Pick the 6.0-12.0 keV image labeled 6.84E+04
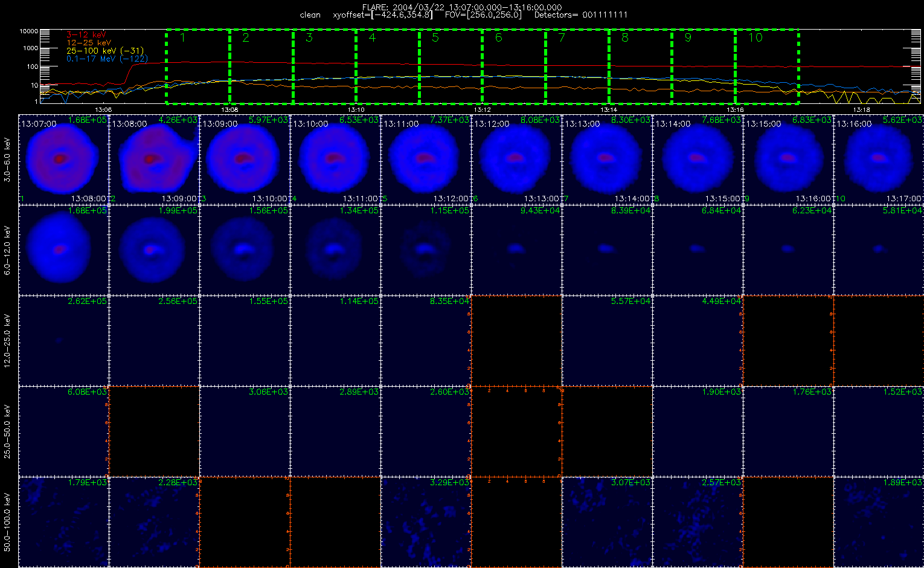Viewport: 924px width, 568px height. point(698,250)
